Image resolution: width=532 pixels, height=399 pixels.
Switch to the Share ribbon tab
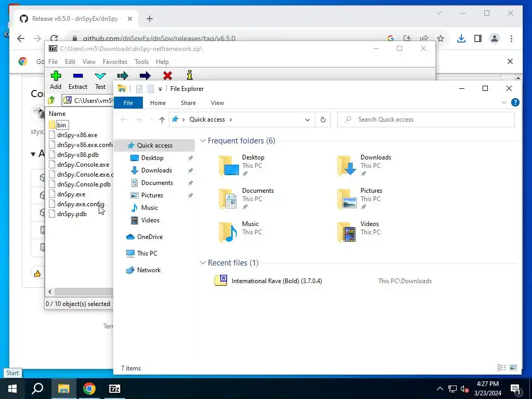188,103
